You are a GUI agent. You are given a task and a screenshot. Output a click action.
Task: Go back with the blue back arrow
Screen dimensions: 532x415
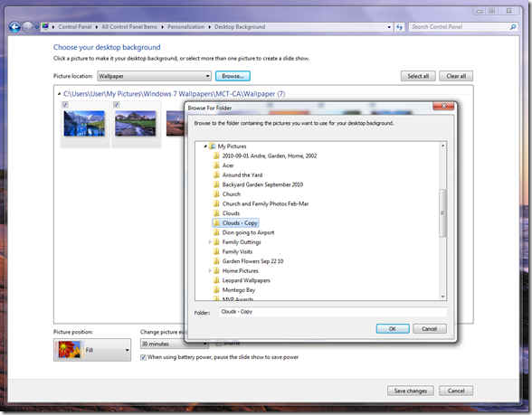(x=14, y=27)
